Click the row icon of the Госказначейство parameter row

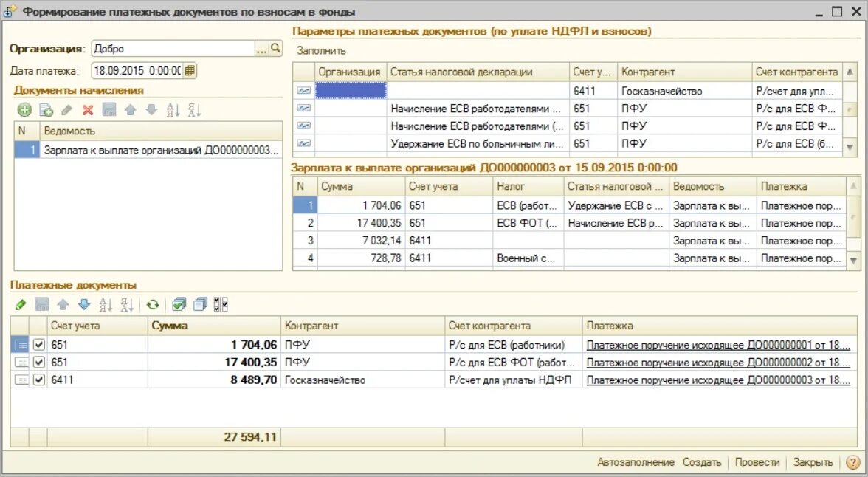304,91
